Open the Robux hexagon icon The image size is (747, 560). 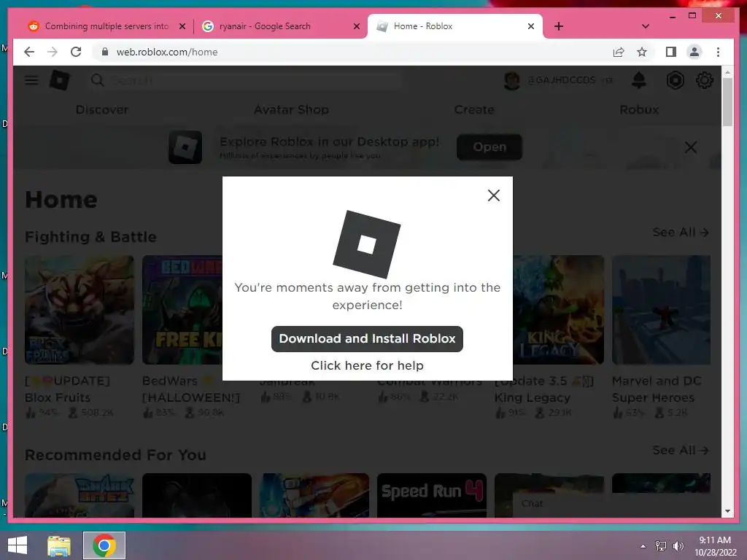pos(675,80)
